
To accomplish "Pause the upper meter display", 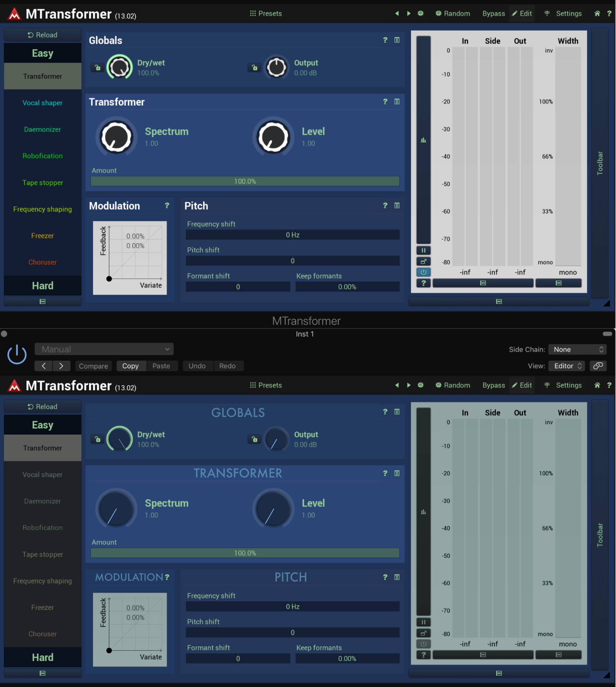I will tap(423, 250).
